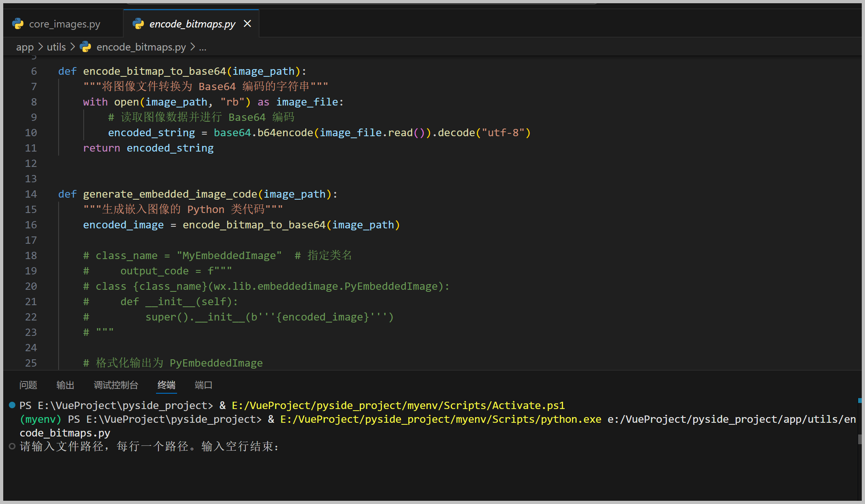Select the 终端 panel tab
Image resolution: width=865 pixels, height=504 pixels.
click(167, 385)
